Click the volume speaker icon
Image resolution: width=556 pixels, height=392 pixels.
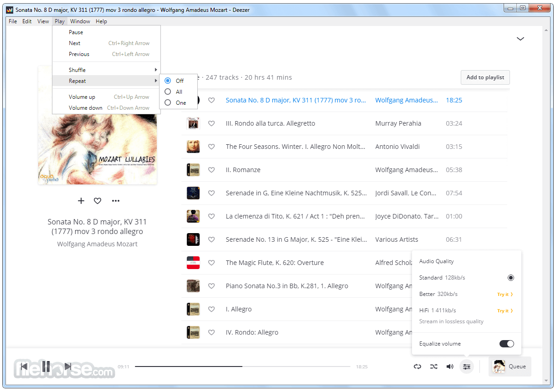point(450,367)
